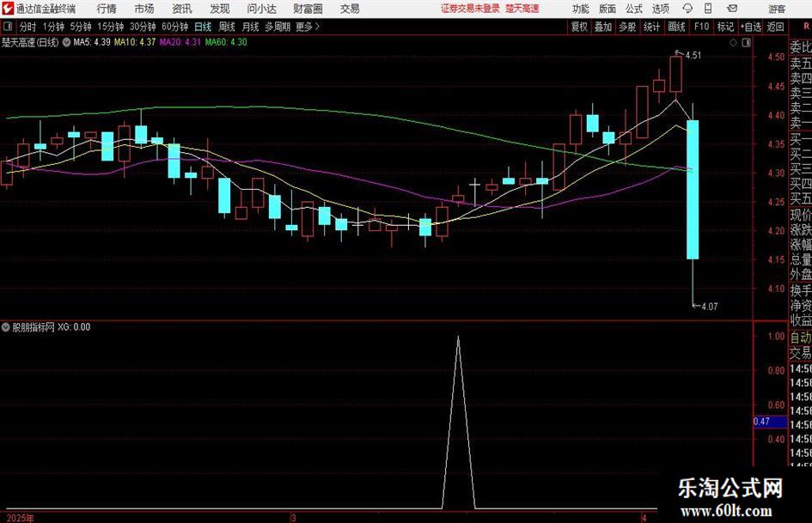Switch to 5分钟 period
Screen dimensions: 812x523
81,27
